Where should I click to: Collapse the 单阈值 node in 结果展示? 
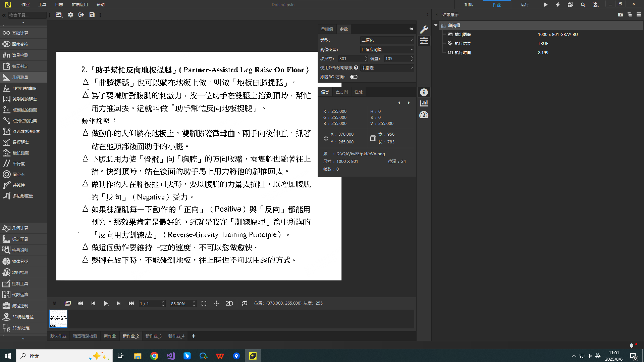click(436, 25)
